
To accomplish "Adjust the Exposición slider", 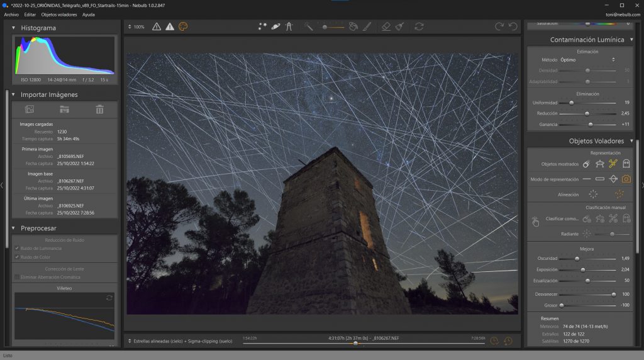I will tap(582, 269).
